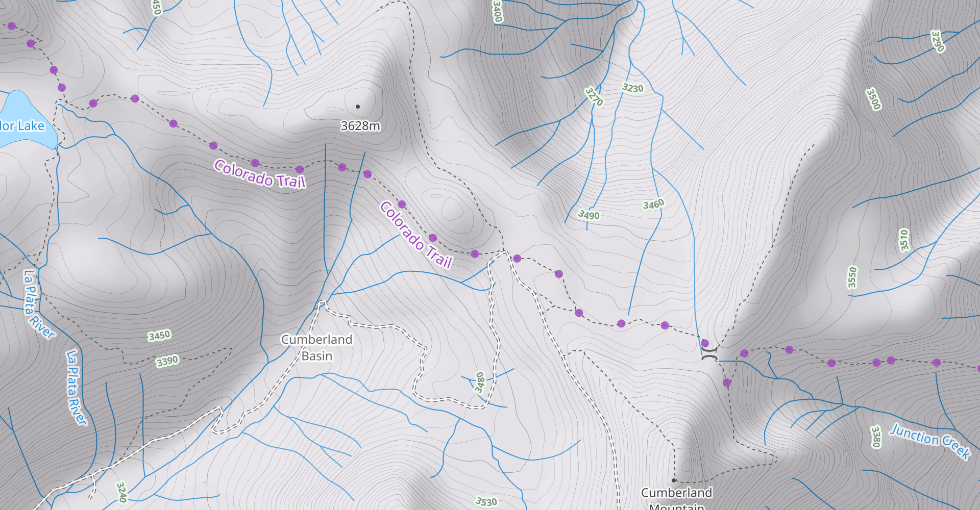Screen dimensions: 980x510
Task: Click the Cumberland Mountain summit dot
Action: (674, 480)
